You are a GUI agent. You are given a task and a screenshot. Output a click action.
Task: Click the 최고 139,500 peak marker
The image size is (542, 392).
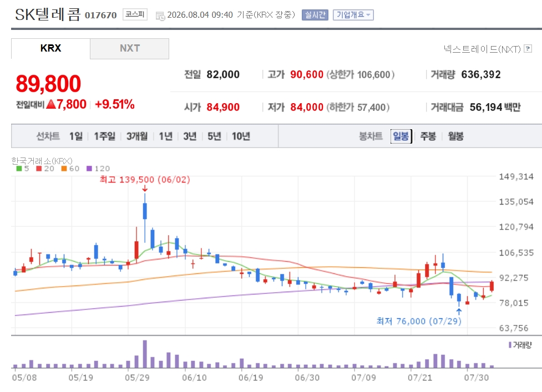pos(145,180)
